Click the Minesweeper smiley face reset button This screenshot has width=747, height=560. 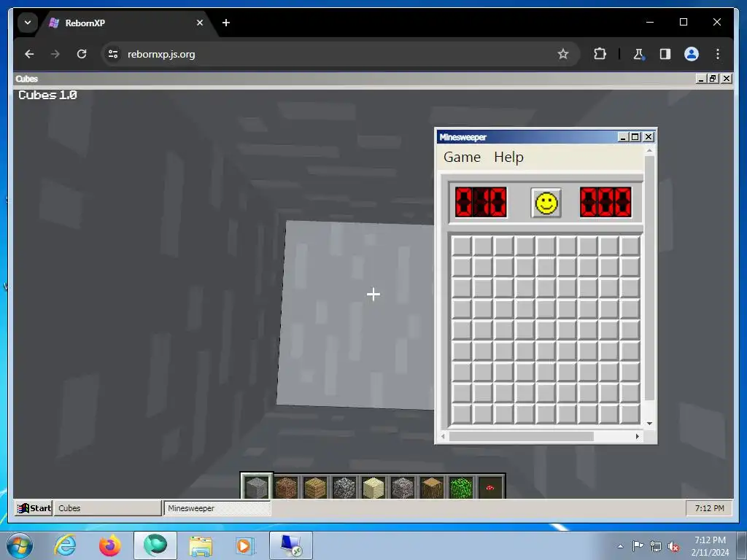546,203
